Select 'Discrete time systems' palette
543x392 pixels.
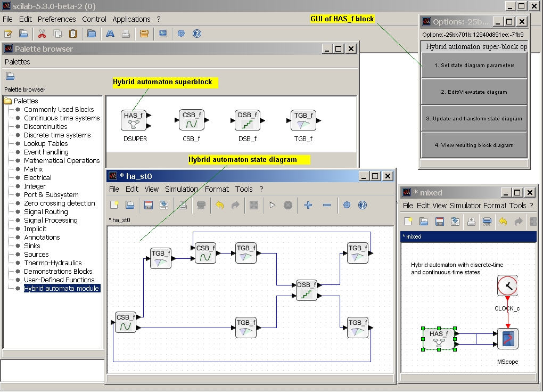point(57,135)
